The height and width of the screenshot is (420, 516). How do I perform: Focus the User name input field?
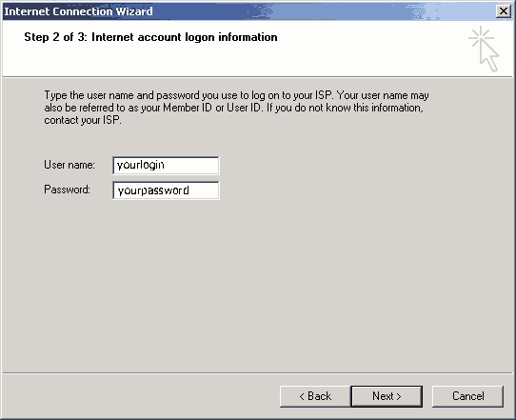[x=166, y=165]
